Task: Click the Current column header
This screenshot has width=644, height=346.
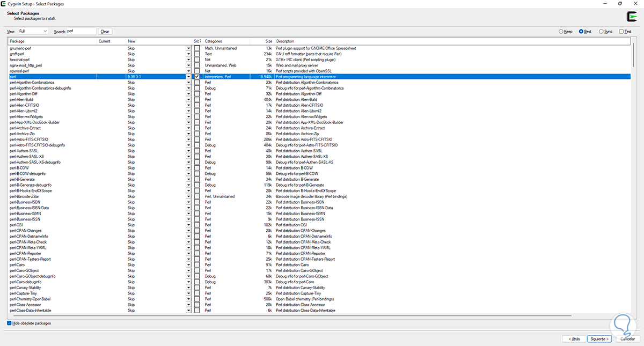Action: pos(112,41)
